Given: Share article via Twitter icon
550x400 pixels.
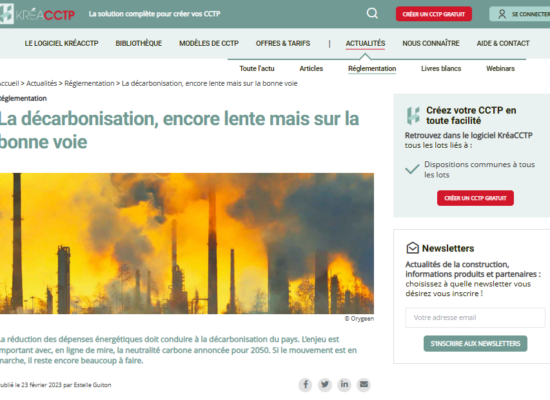Looking at the screenshot, I should 325,385.
